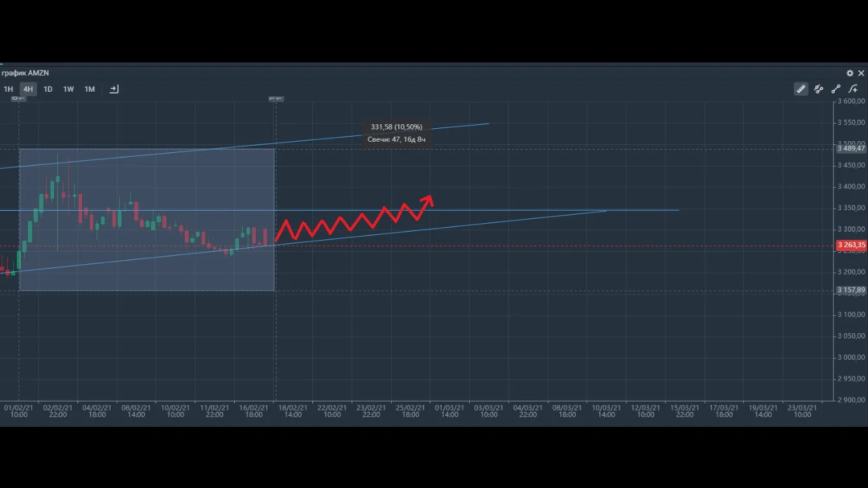
Task: Click the 04/02/21 18:00 date label
Action: point(96,411)
